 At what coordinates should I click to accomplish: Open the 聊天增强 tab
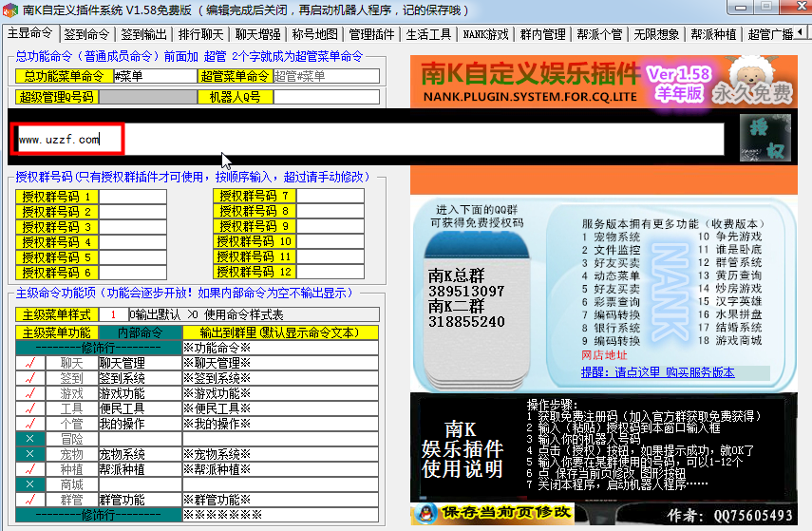pos(258,34)
